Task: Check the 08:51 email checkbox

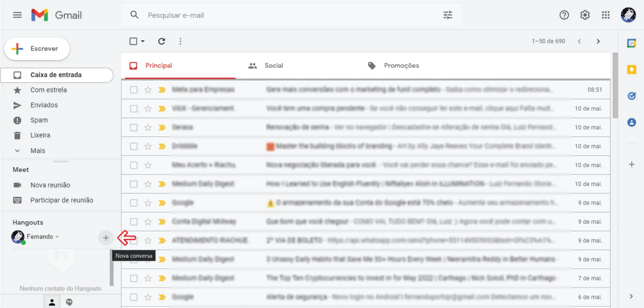Action: (134, 90)
